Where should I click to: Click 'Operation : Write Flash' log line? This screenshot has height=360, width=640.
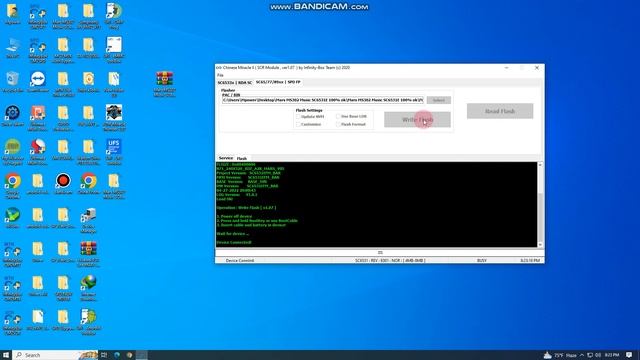tap(246, 208)
